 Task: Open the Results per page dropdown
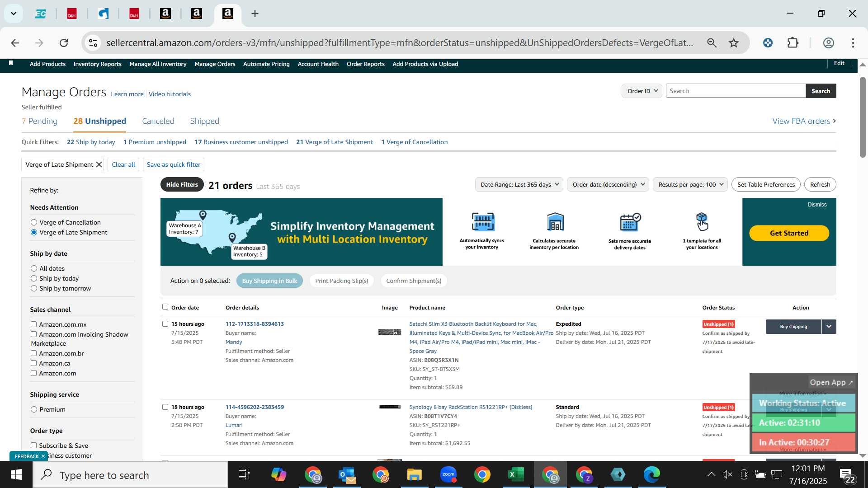point(690,184)
